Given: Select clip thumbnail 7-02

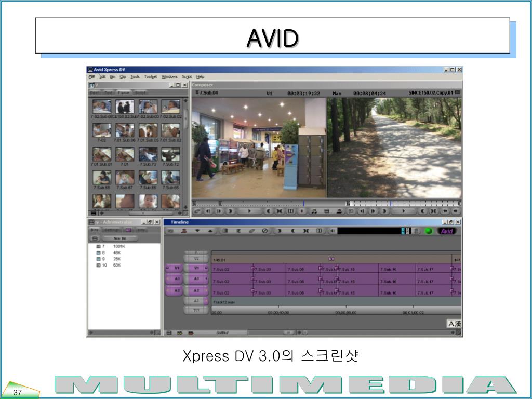Looking at the screenshot, I should (x=101, y=130).
